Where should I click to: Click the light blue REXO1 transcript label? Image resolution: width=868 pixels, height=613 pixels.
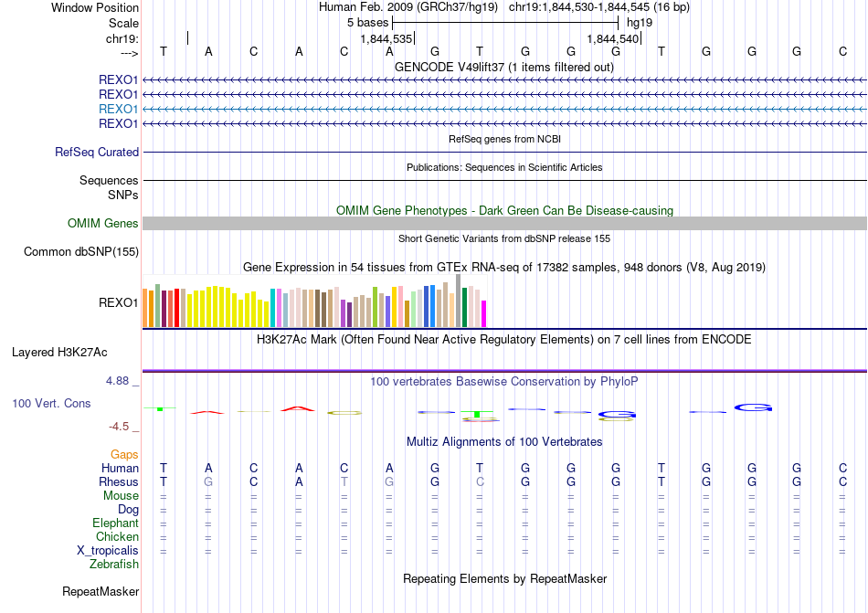(118, 109)
